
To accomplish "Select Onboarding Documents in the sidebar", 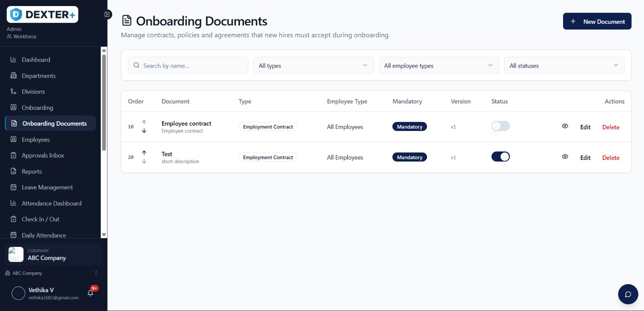I will [x=50, y=123].
